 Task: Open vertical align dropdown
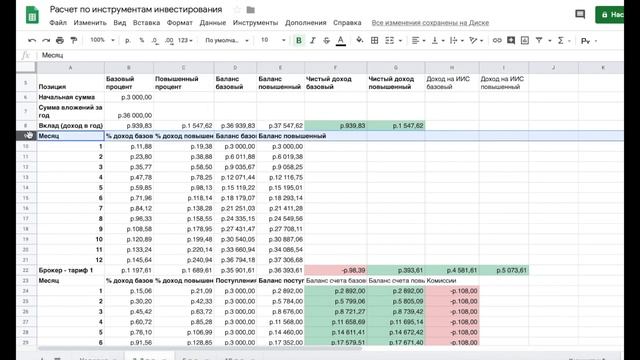coord(438,40)
